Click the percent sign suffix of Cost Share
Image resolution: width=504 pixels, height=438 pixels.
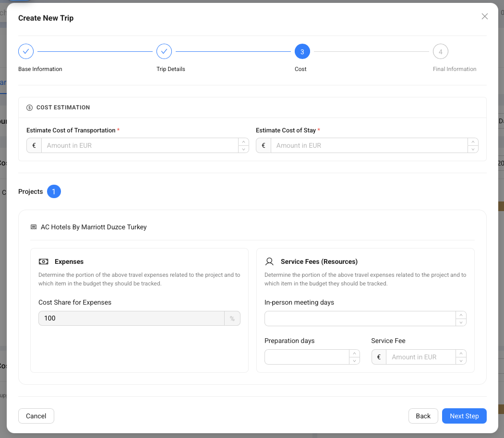(x=232, y=319)
